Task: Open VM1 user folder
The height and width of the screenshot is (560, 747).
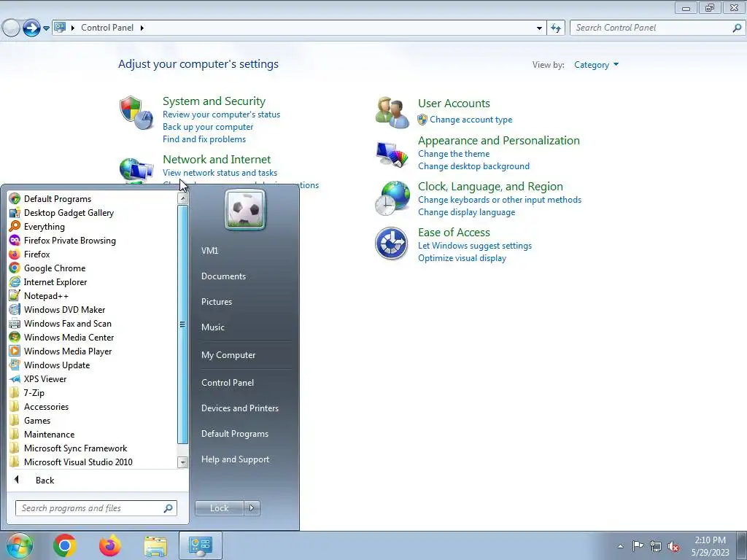Action: 209,251
